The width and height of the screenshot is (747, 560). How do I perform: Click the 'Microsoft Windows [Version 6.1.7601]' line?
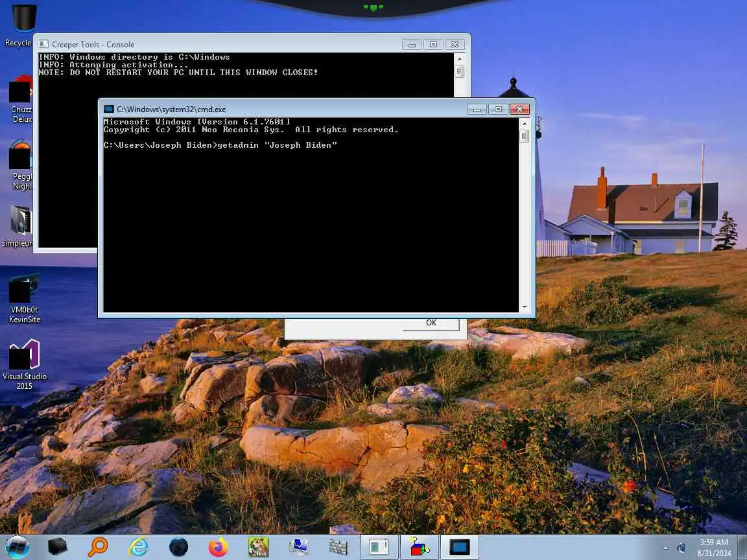tap(196, 122)
